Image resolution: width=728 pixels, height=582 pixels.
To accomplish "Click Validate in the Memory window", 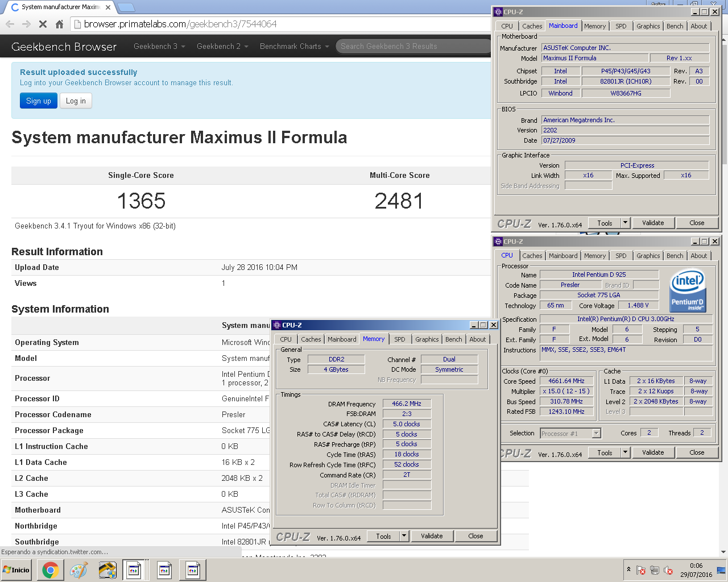I will point(432,535).
